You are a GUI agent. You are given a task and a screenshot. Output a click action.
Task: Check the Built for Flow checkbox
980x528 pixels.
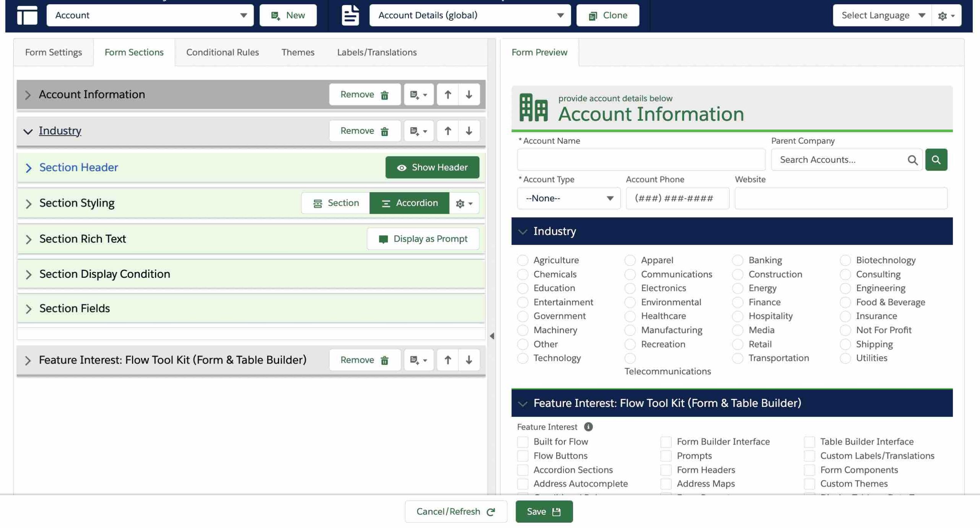click(523, 441)
